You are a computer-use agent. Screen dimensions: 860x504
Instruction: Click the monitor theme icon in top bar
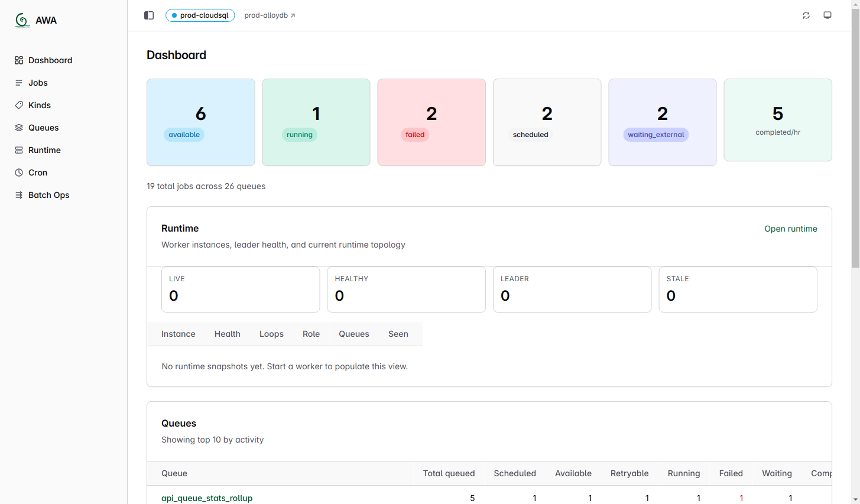[x=827, y=15]
